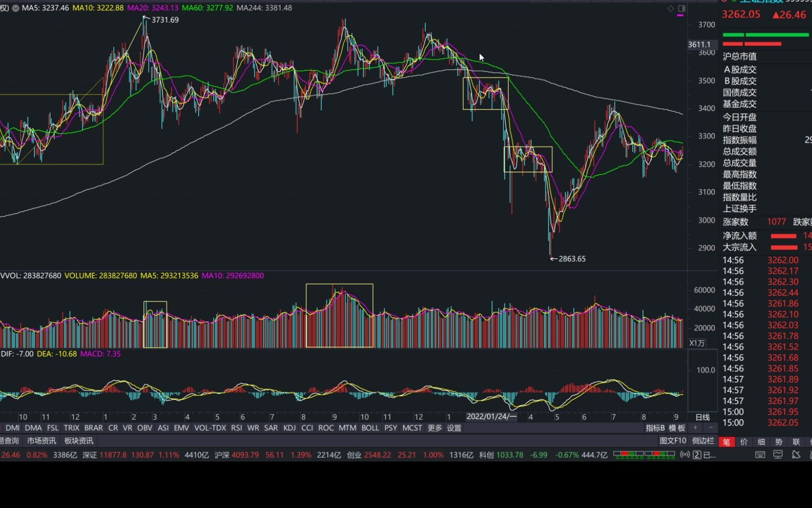
Task: Click the MA10: 3222.88 legend label
Action: 98,8
